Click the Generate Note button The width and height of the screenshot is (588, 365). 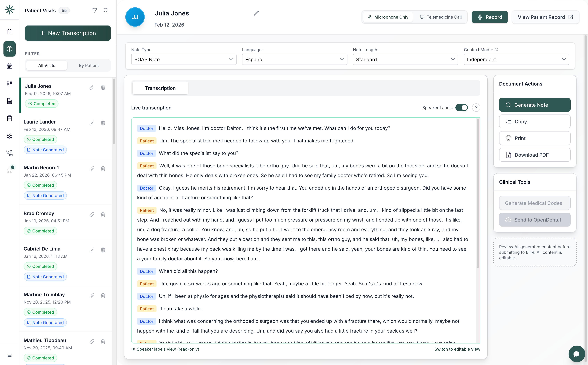(535, 105)
